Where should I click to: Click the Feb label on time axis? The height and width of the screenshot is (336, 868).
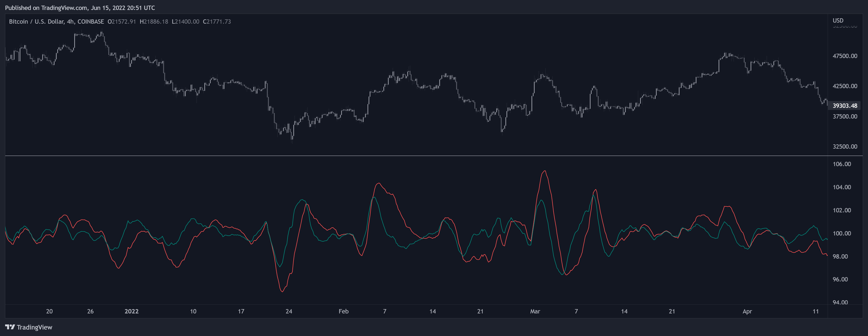[x=343, y=311]
